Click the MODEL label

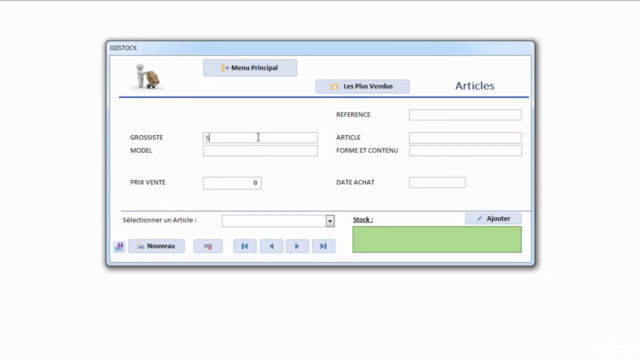pos(141,151)
